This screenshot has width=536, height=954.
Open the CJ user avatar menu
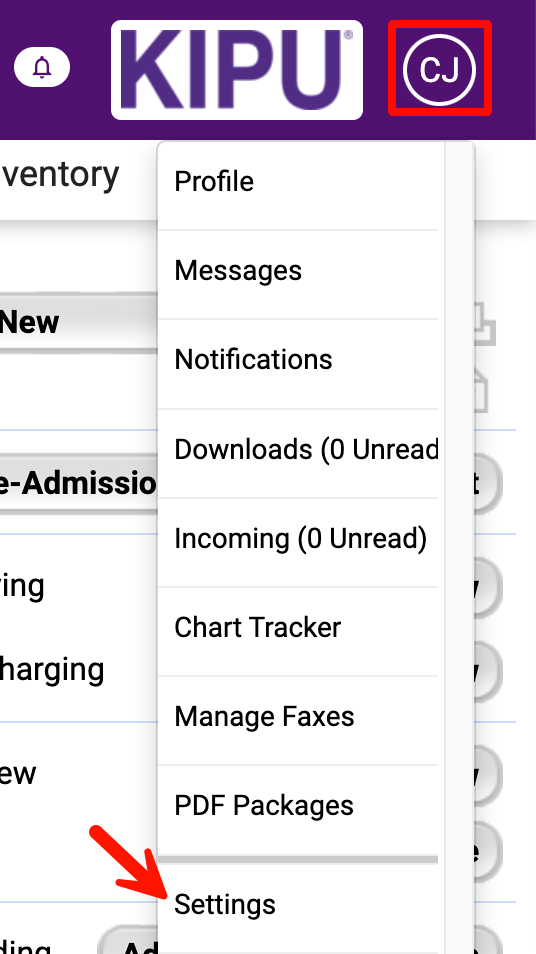coord(439,69)
